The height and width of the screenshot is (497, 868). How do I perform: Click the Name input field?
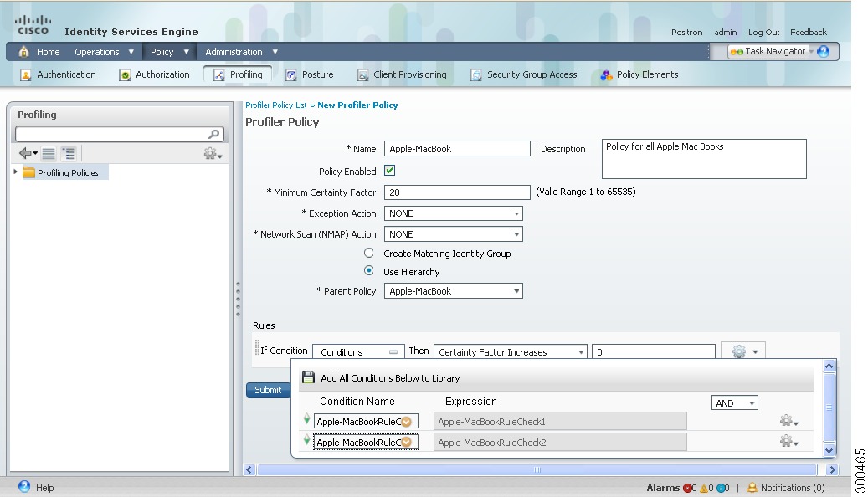[x=457, y=148]
